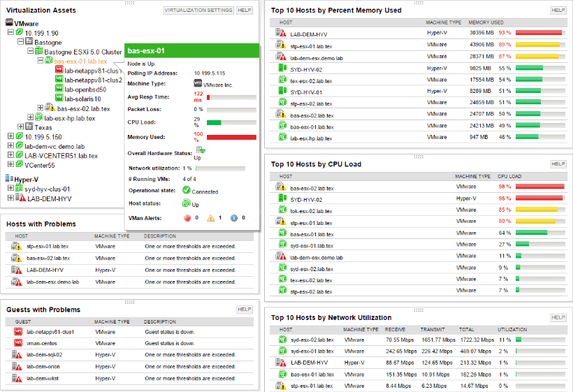This screenshot has height=392, width=573.
Task: Click the yellow warning VMan Alerts icon
Action: [211, 218]
